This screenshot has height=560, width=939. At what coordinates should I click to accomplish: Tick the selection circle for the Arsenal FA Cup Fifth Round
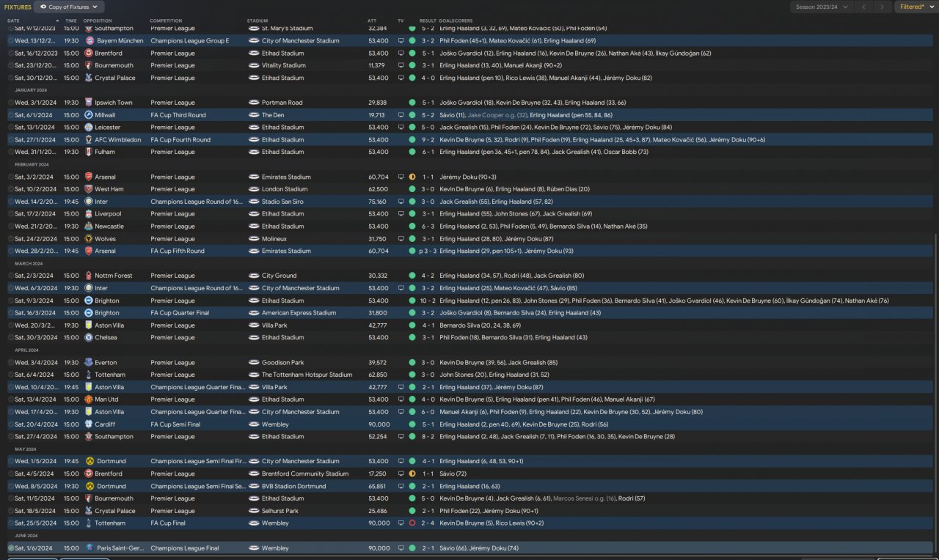pyautogui.click(x=11, y=251)
